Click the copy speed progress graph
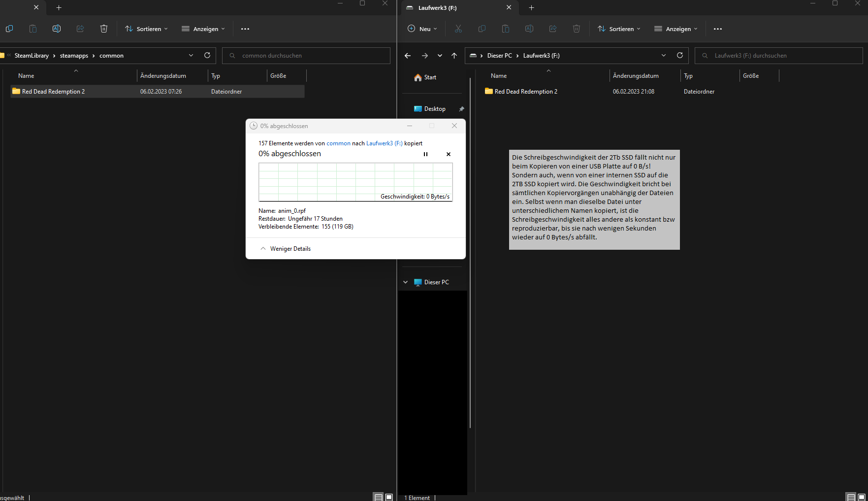The width and height of the screenshot is (868, 501). pyautogui.click(x=355, y=182)
